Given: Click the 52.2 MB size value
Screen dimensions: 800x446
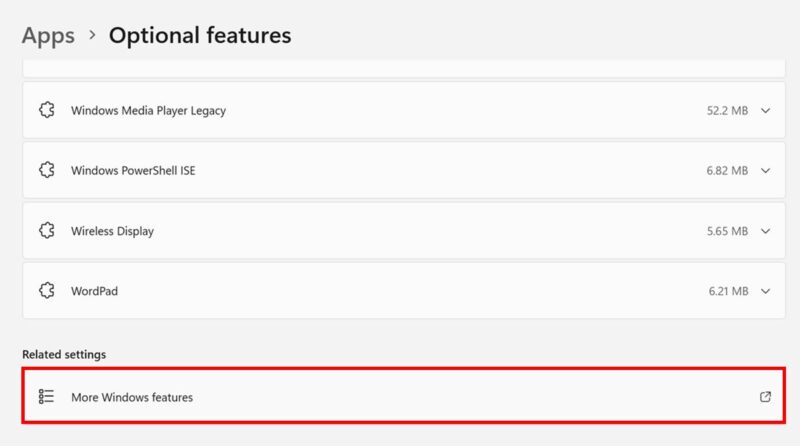Looking at the screenshot, I should click(x=726, y=110).
